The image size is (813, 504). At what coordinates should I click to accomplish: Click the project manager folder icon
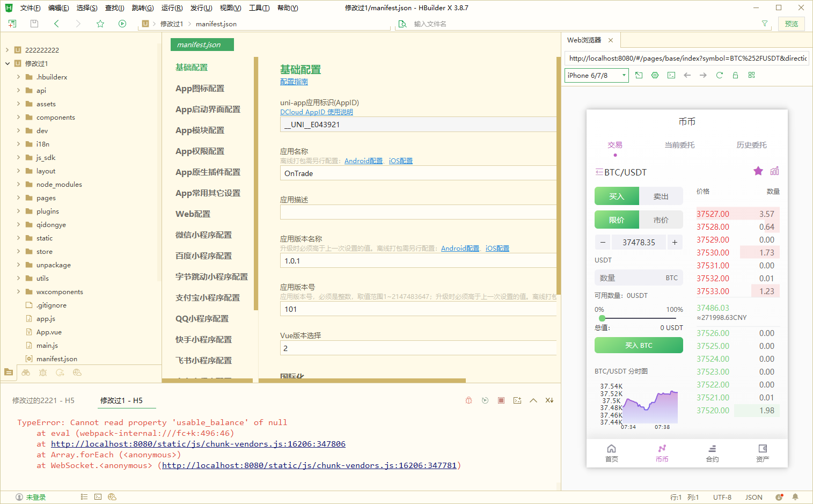click(8, 372)
